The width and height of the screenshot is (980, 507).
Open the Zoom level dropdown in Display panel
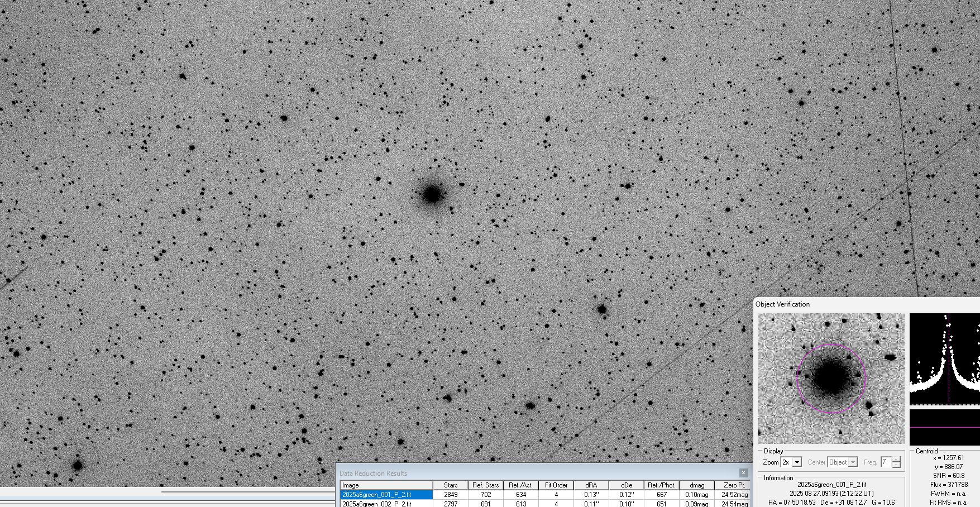(x=796, y=462)
